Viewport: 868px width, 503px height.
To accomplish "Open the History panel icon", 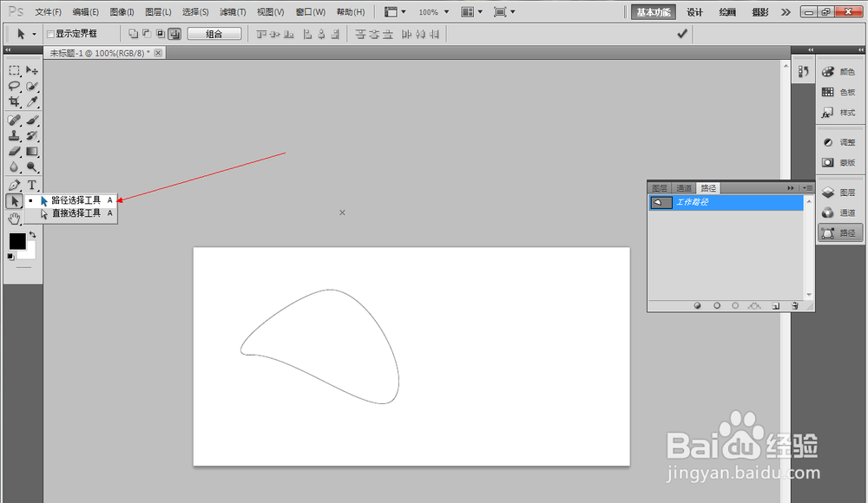I will click(x=803, y=71).
